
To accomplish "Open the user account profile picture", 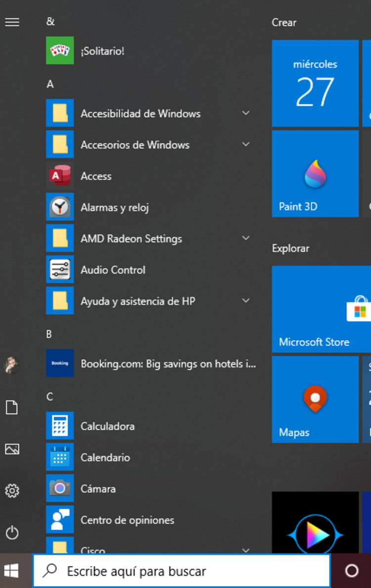I will coord(12,365).
